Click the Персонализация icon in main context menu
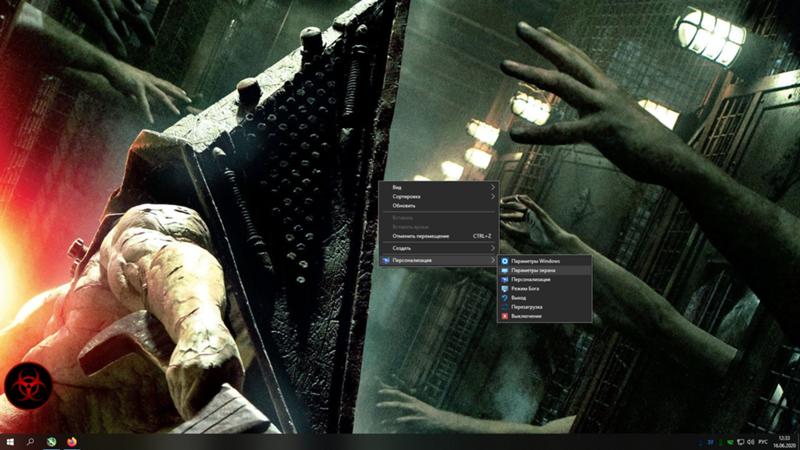 (x=386, y=260)
